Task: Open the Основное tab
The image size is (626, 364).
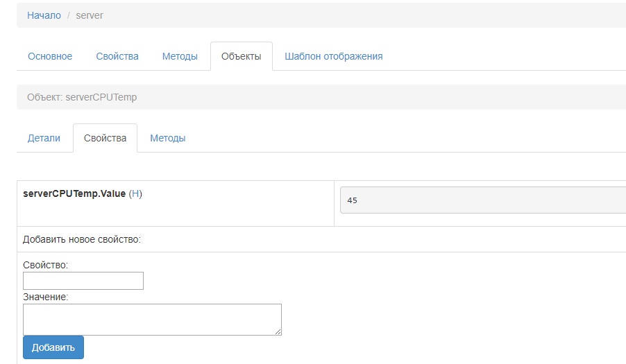Action: point(50,56)
